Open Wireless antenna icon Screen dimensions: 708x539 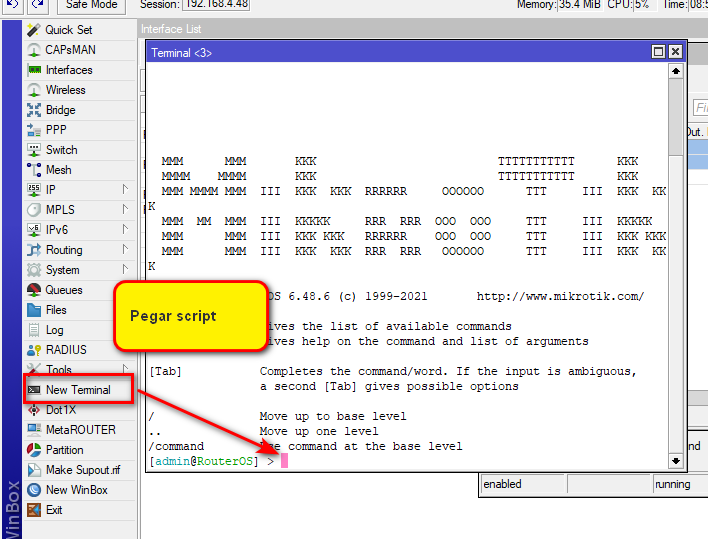(34, 90)
